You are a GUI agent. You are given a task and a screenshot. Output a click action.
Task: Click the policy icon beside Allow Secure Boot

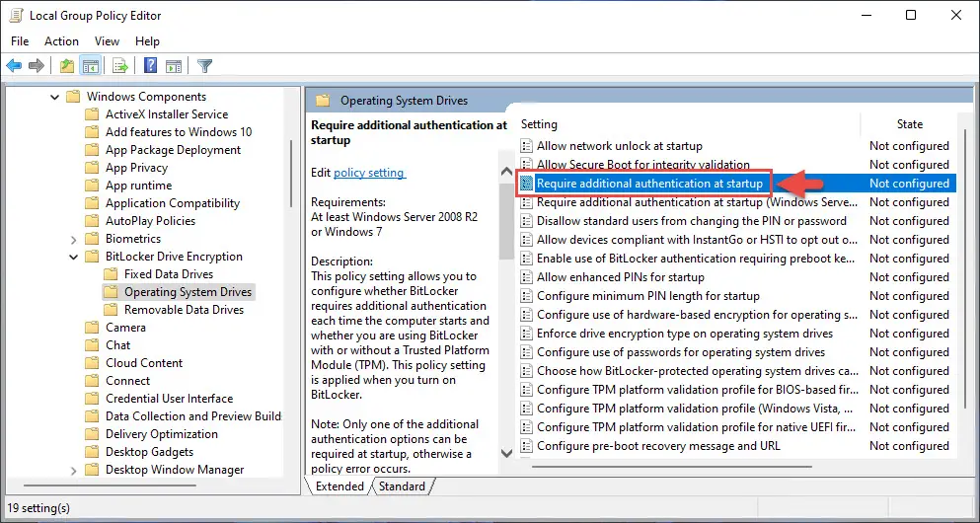(526, 165)
